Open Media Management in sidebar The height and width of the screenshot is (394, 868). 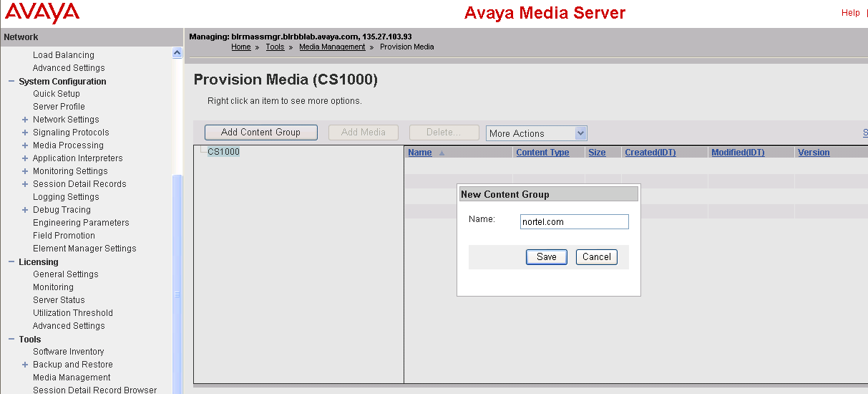(72, 378)
